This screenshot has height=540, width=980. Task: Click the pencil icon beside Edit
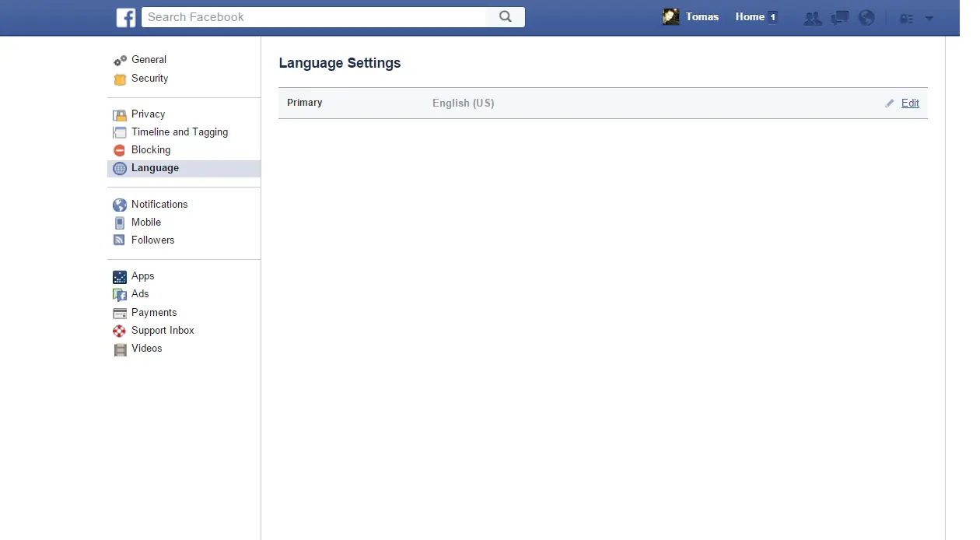click(890, 103)
